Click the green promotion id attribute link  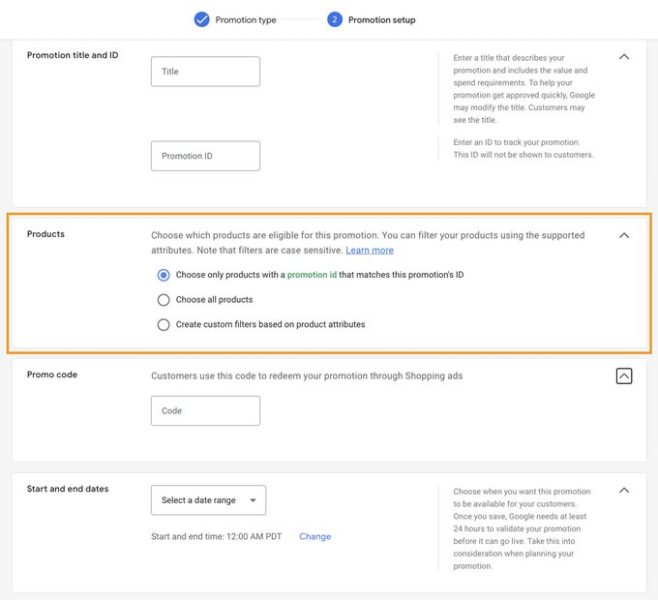pos(312,275)
